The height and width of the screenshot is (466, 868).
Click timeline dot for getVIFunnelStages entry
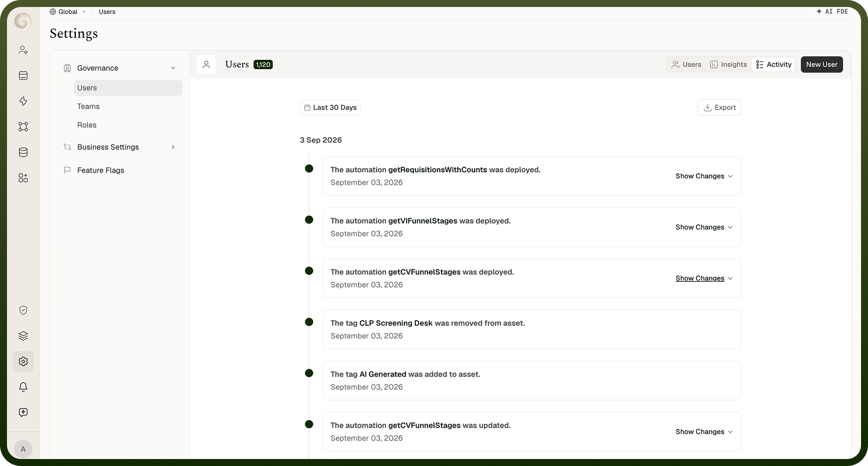[x=309, y=220]
